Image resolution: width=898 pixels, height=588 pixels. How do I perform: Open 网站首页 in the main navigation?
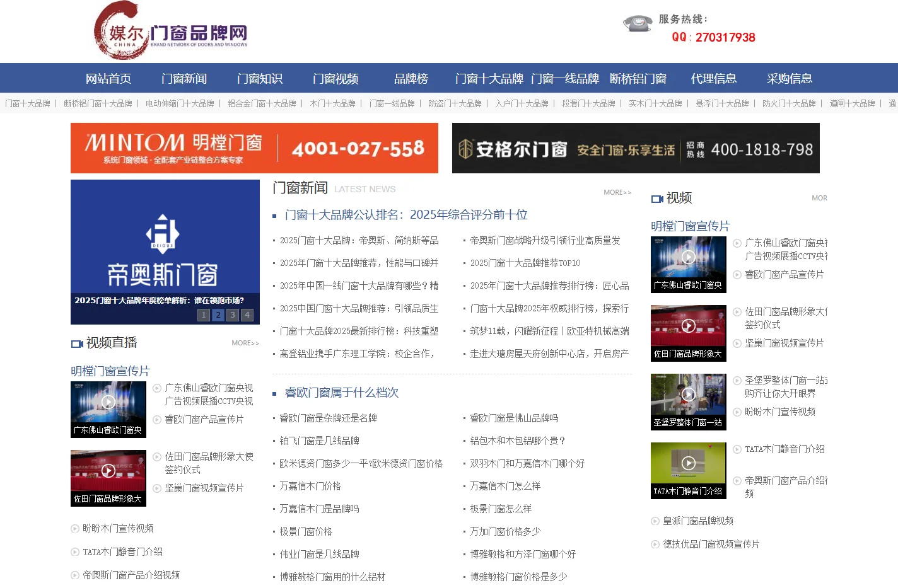(108, 79)
